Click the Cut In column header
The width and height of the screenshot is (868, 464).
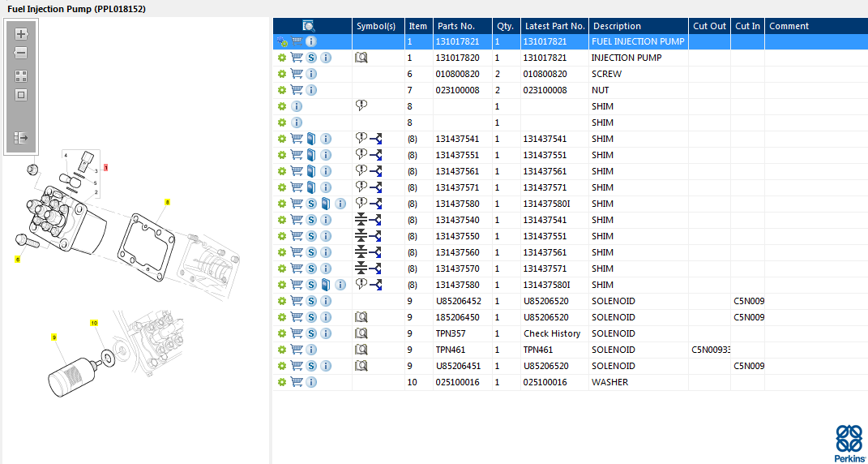click(747, 26)
